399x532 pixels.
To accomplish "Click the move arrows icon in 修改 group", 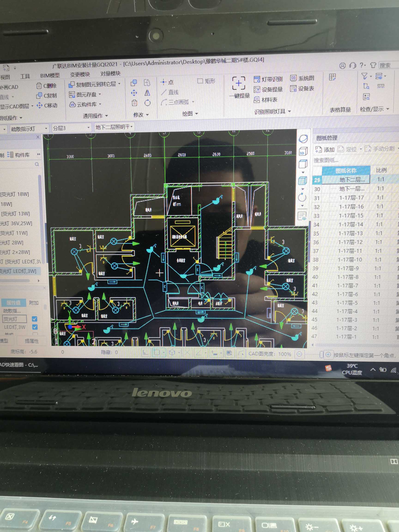I will coord(134,93).
